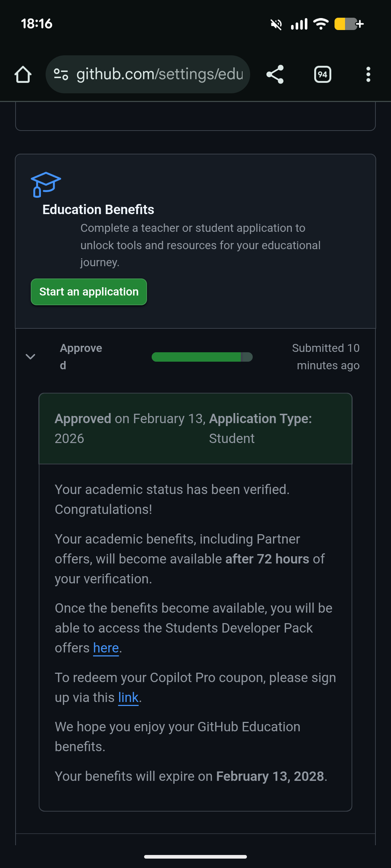Tap the muted sound status icon
Screen dimensions: 391x868
[x=276, y=24]
